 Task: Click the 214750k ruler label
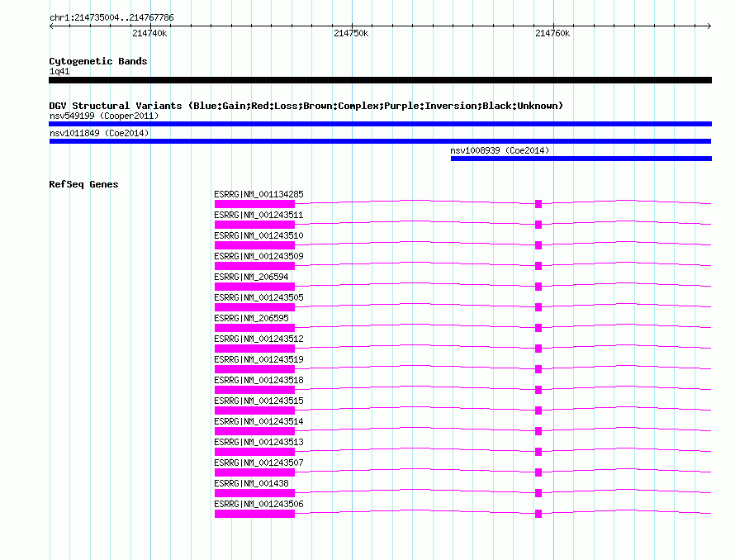(351, 33)
